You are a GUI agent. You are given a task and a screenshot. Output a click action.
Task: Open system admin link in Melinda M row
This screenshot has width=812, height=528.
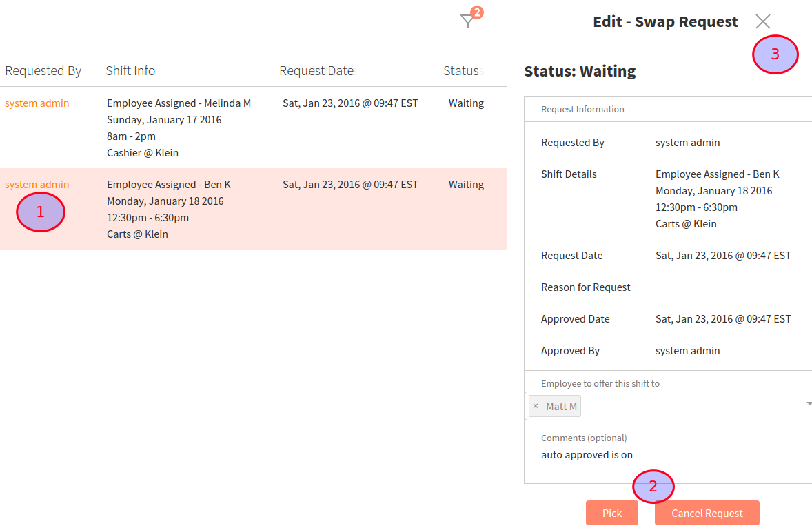click(x=37, y=103)
